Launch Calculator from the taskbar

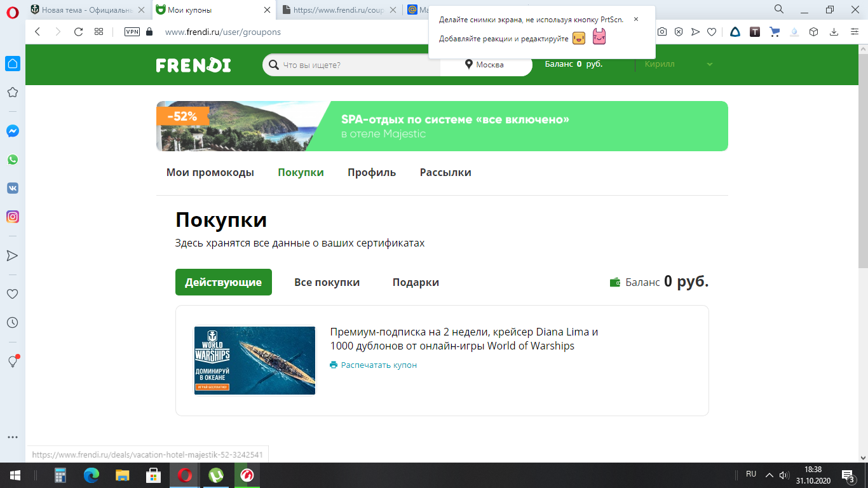60,475
